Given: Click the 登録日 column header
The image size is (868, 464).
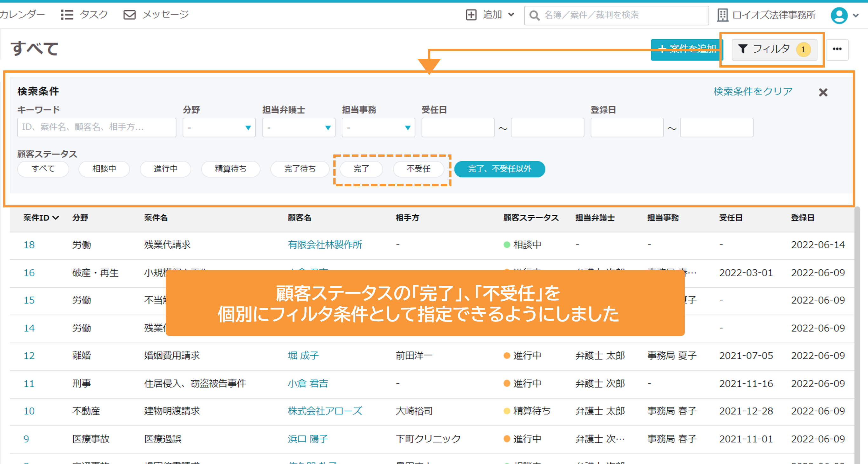Looking at the screenshot, I should [802, 218].
